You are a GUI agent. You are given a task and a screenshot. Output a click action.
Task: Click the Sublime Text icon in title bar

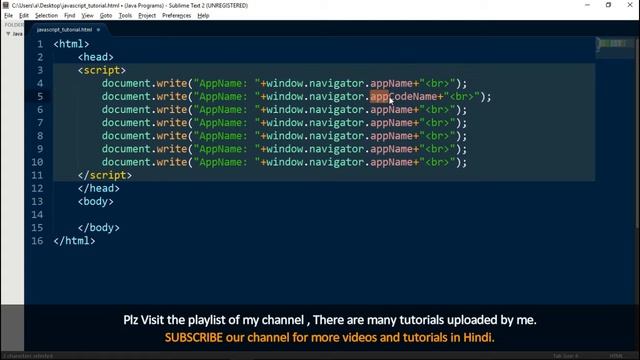pyautogui.click(x=6, y=5)
